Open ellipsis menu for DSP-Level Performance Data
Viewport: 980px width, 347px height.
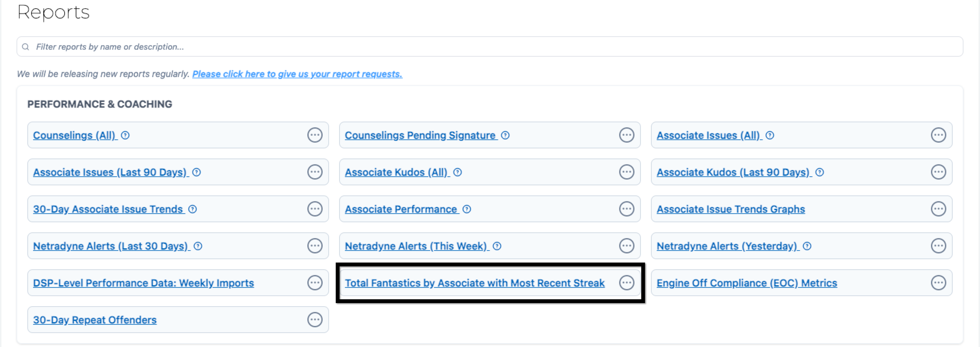click(315, 283)
